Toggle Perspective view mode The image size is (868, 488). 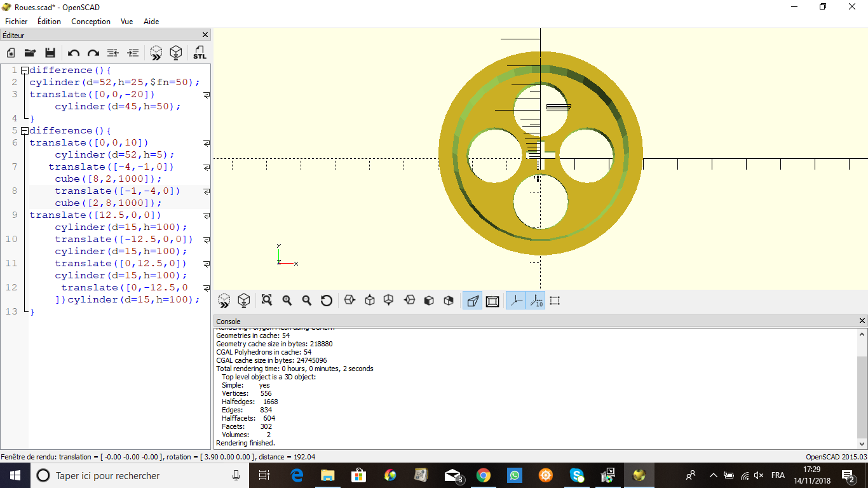pos(472,301)
